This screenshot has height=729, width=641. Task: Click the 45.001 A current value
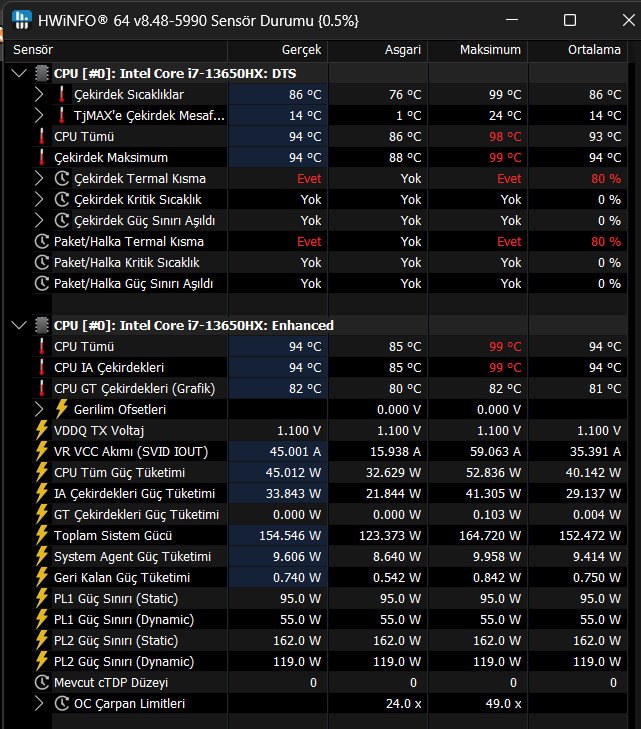click(x=295, y=451)
